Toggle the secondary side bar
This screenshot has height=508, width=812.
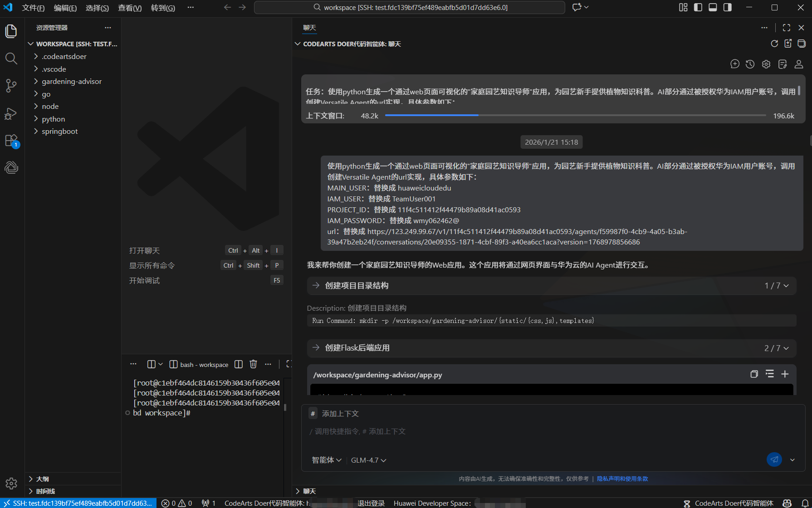coord(728,7)
